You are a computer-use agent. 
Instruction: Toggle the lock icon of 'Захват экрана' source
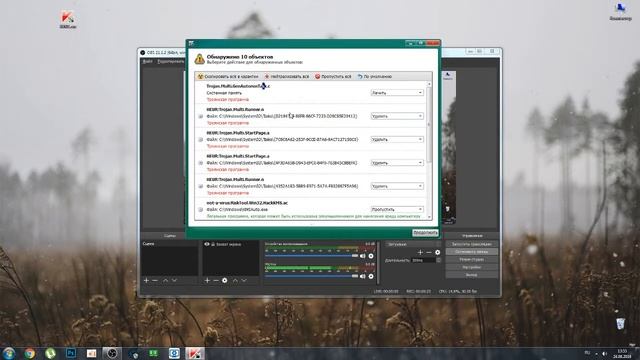(213, 244)
